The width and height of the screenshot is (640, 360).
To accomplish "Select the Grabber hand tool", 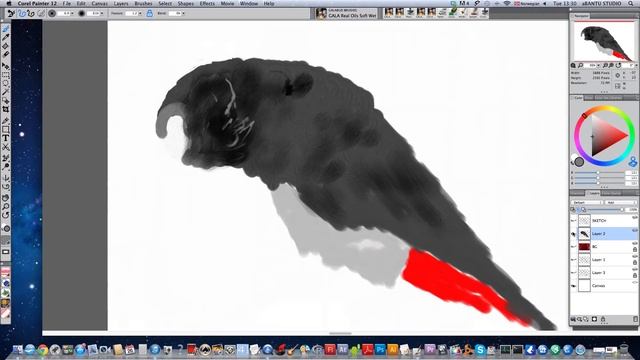I will (x=6, y=198).
